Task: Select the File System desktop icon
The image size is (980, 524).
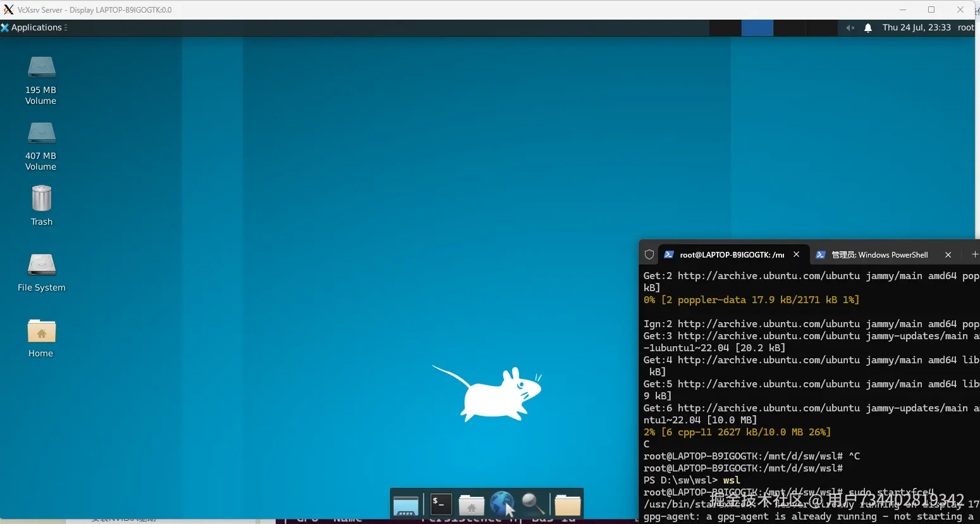Action: tap(42, 273)
